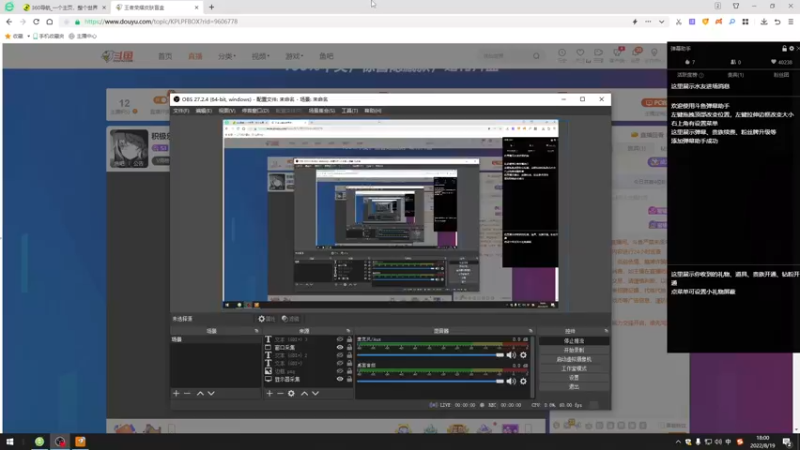This screenshot has height=450, width=800.
Task: Open browser downloads icon
Action: [764, 22]
